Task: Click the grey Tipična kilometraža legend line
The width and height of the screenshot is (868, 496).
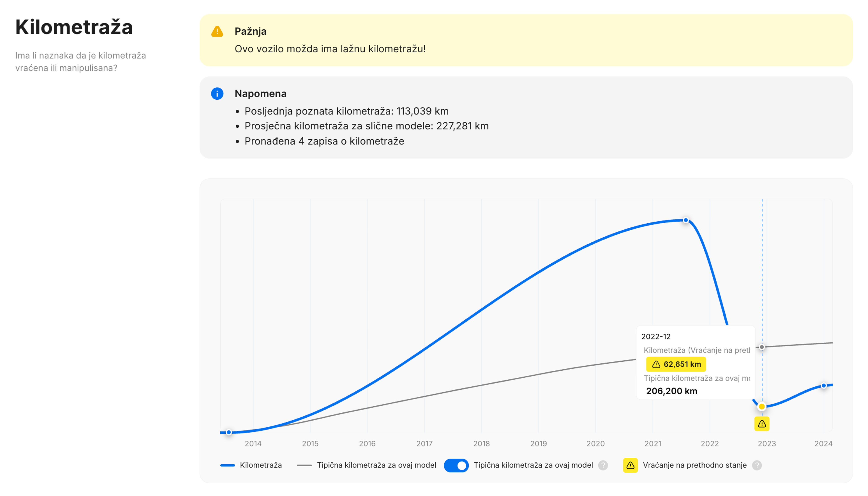Action: pyautogui.click(x=304, y=465)
